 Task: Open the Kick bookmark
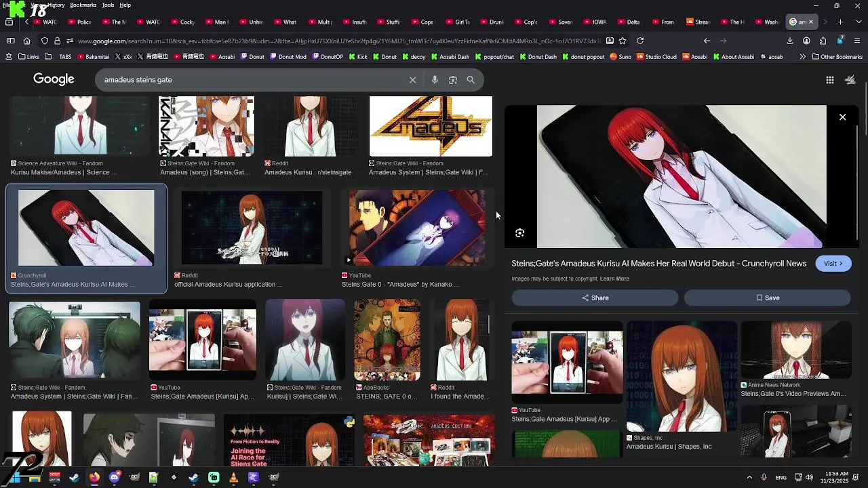[x=357, y=57]
